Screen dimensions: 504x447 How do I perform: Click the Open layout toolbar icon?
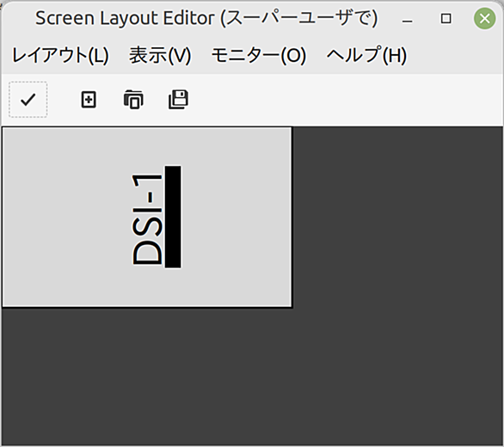click(x=133, y=100)
